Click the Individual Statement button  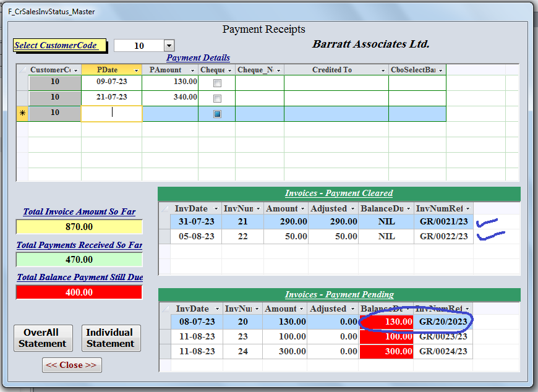(x=110, y=338)
